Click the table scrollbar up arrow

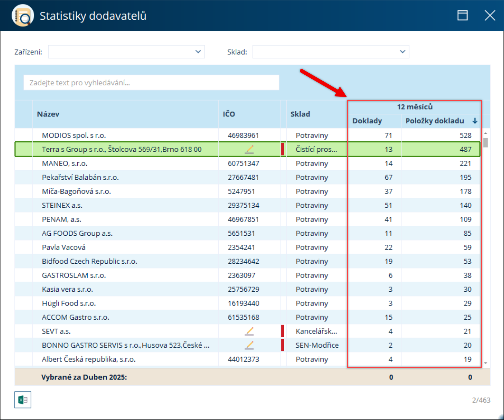coord(486,133)
